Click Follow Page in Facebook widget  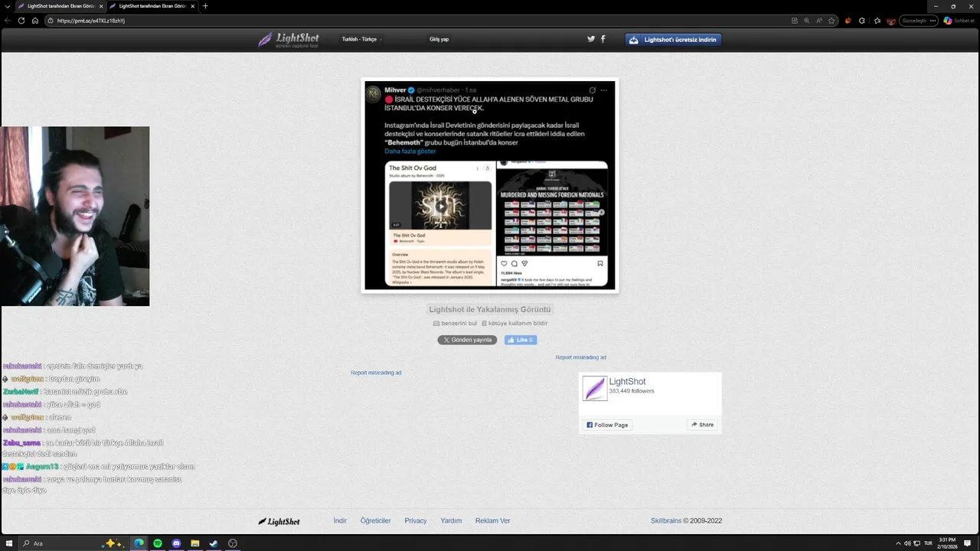607,425
